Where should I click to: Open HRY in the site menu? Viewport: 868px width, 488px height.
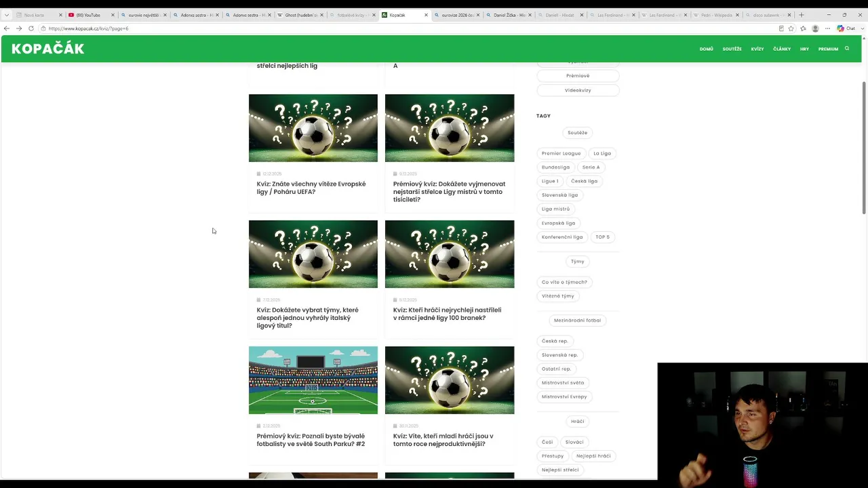click(x=804, y=49)
